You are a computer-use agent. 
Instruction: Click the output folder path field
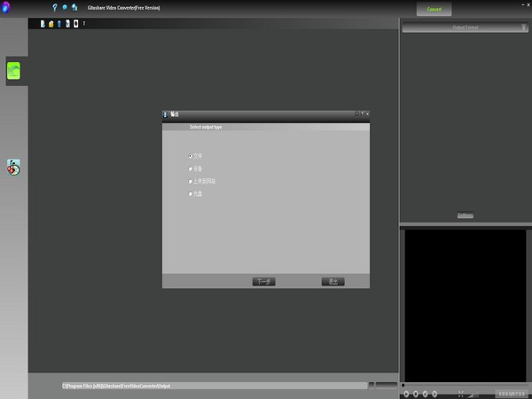tap(213, 386)
